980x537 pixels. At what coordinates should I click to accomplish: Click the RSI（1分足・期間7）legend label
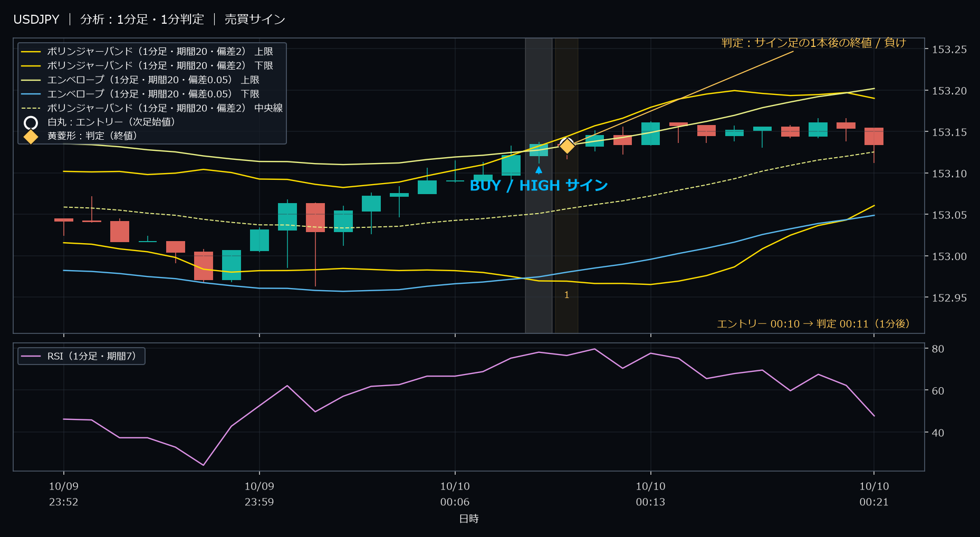click(93, 356)
